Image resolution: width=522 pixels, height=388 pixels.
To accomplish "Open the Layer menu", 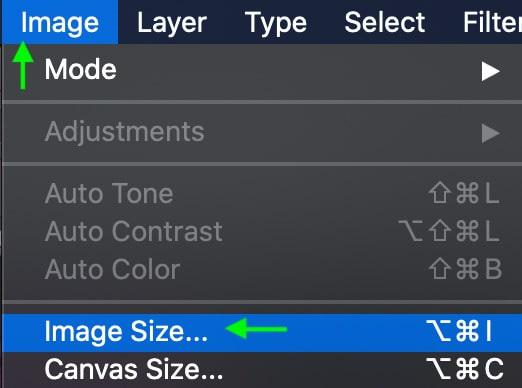I will (x=172, y=23).
